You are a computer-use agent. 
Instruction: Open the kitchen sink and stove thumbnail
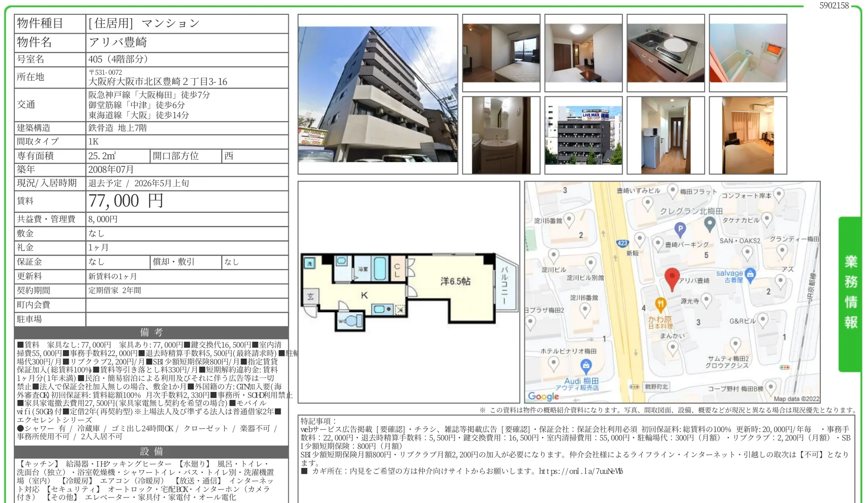665,53
